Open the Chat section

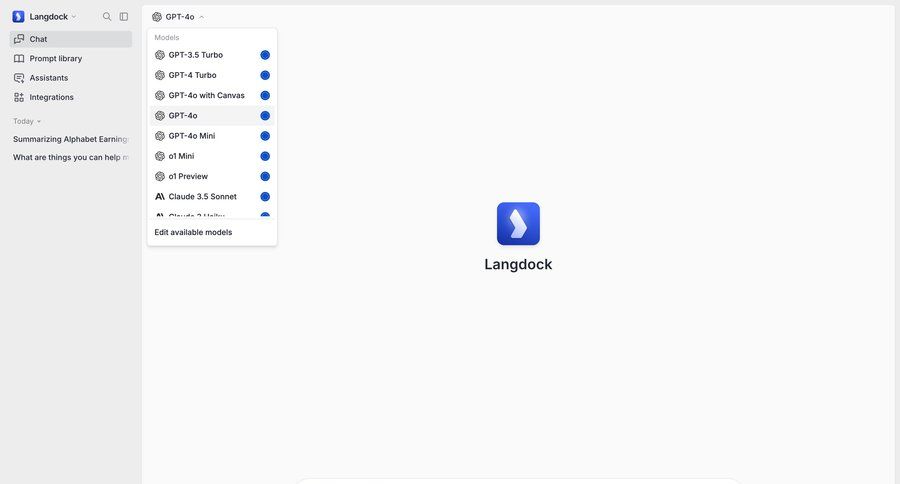(71, 39)
